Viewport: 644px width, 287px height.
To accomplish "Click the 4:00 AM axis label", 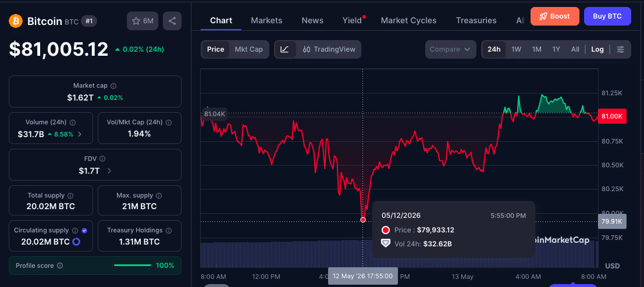I will point(528,277).
